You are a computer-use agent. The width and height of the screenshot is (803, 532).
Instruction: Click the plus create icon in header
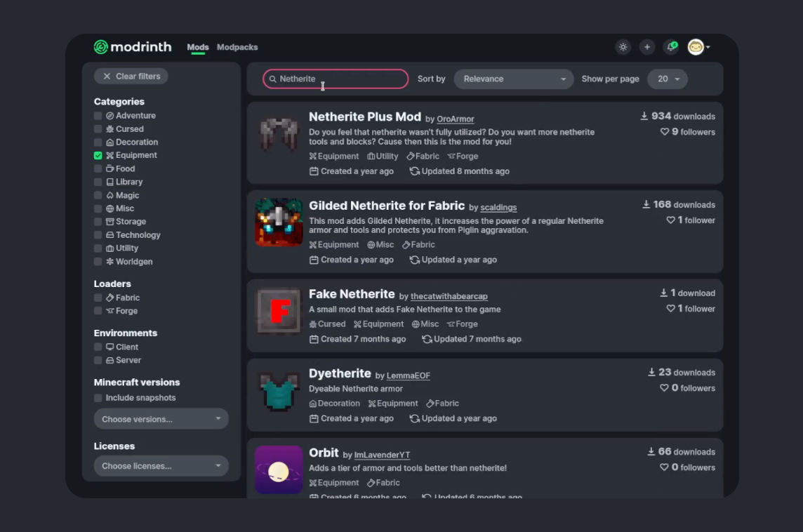[646, 47]
